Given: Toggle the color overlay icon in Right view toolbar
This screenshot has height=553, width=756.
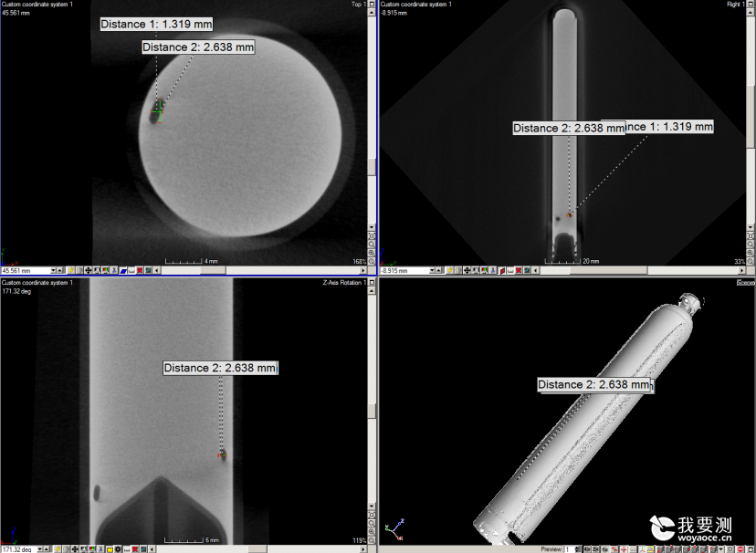Looking at the screenshot, I should [x=484, y=271].
